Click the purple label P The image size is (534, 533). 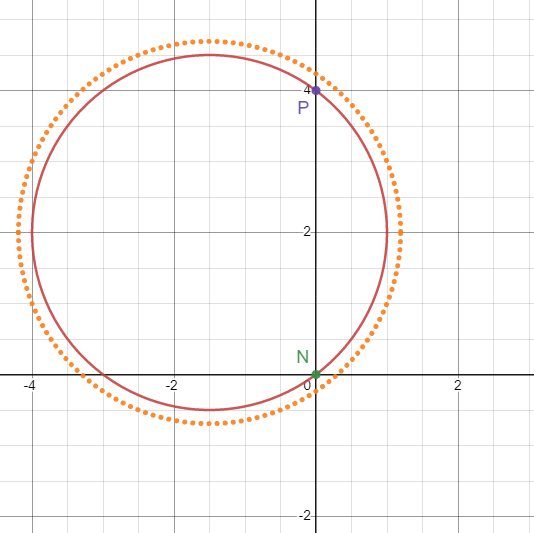tap(303, 108)
